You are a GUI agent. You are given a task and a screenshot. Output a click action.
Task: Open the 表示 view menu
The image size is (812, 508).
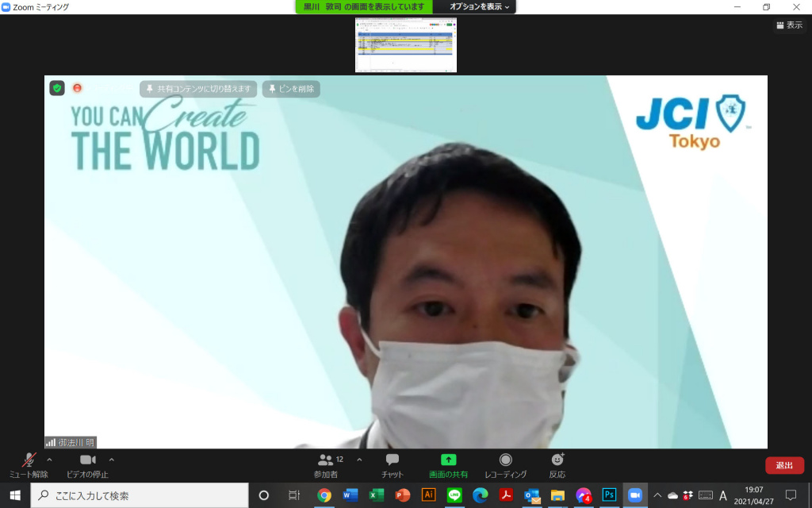point(789,25)
